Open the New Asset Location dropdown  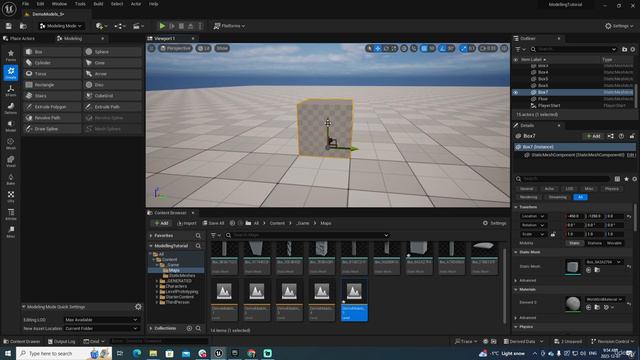click(x=101, y=328)
